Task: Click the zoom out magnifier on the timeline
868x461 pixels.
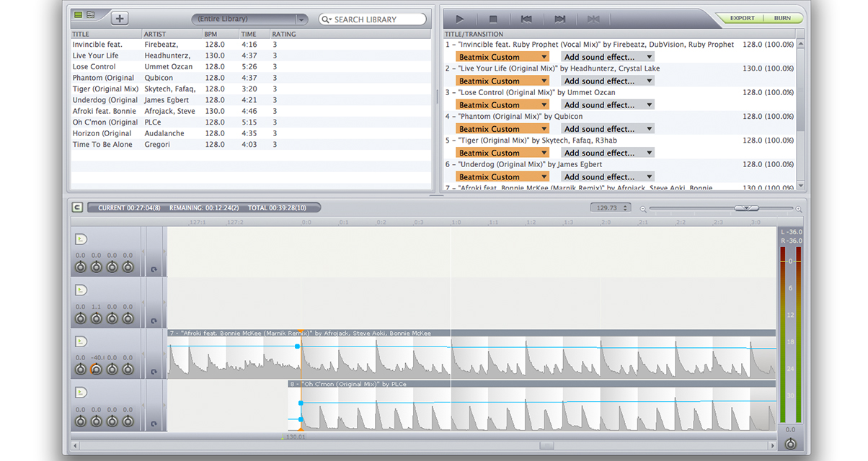Action: pyautogui.click(x=643, y=209)
